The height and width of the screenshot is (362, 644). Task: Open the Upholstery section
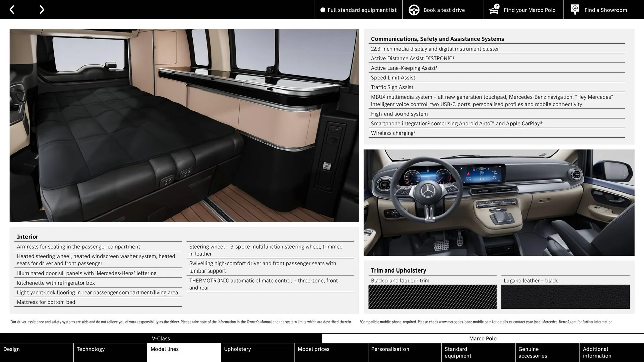click(x=237, y=349)
